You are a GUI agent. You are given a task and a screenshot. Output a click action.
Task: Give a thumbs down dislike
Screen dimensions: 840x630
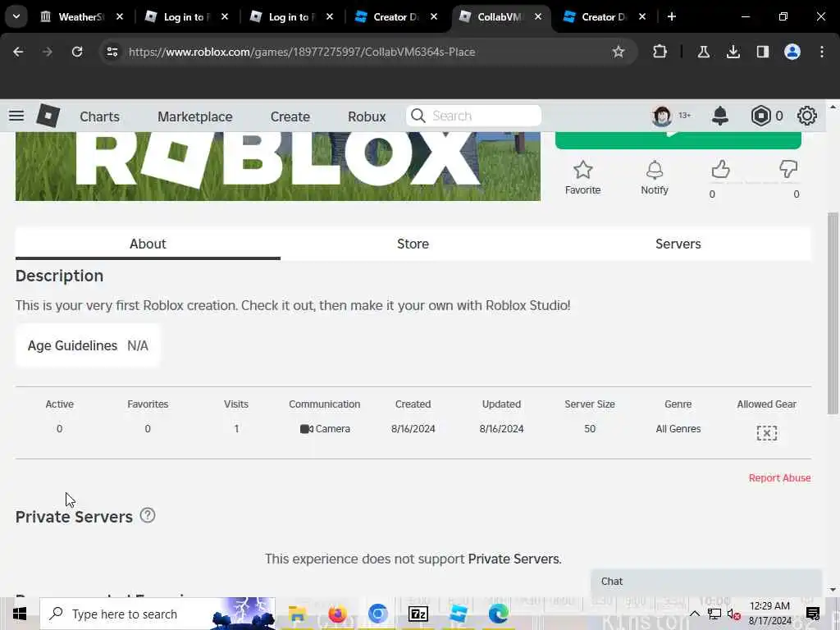click(x=788, y=170)
